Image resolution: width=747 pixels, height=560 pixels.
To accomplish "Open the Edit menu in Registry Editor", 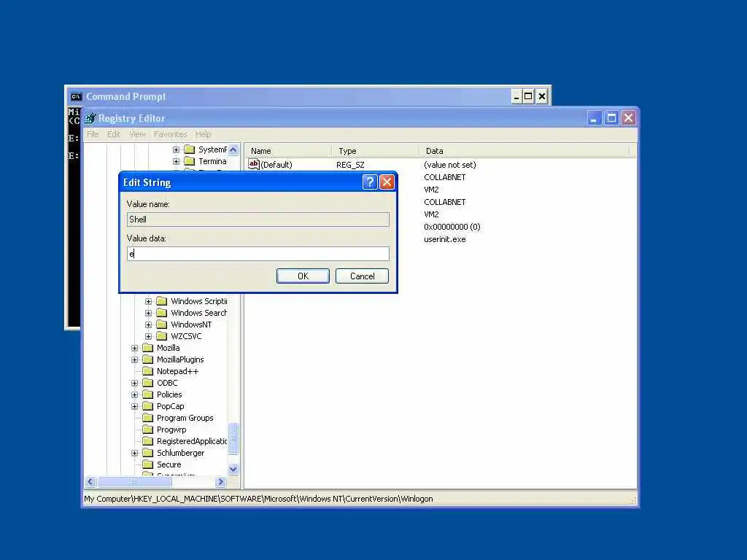I will [x=113, y=134].
